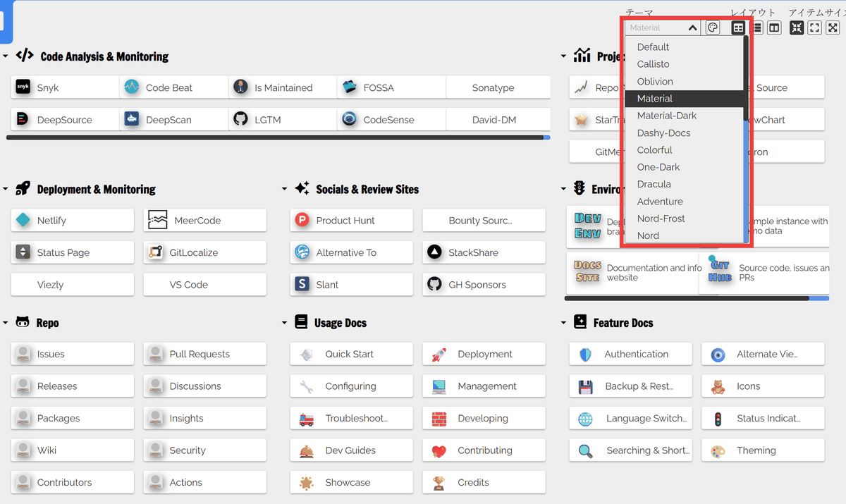Open the Netlify item
The width and height of the screenshot is (846, 504).
[73, 221]
